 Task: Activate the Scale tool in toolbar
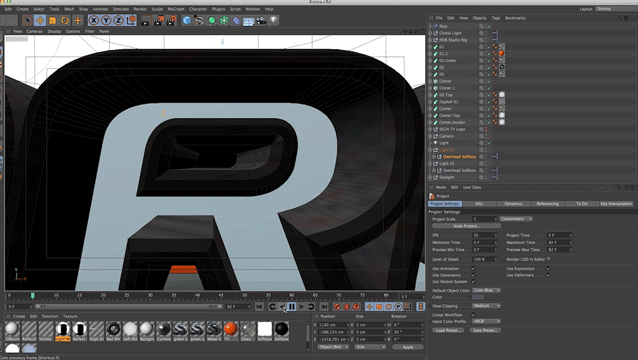(52, 20)
